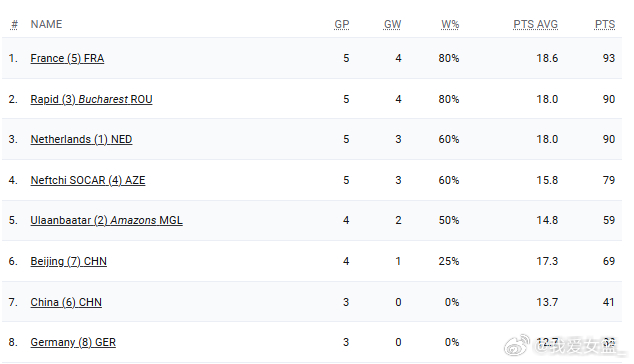
Task: Open the Rapid (3) Bucharest ROU link
Action: [91, 99]
